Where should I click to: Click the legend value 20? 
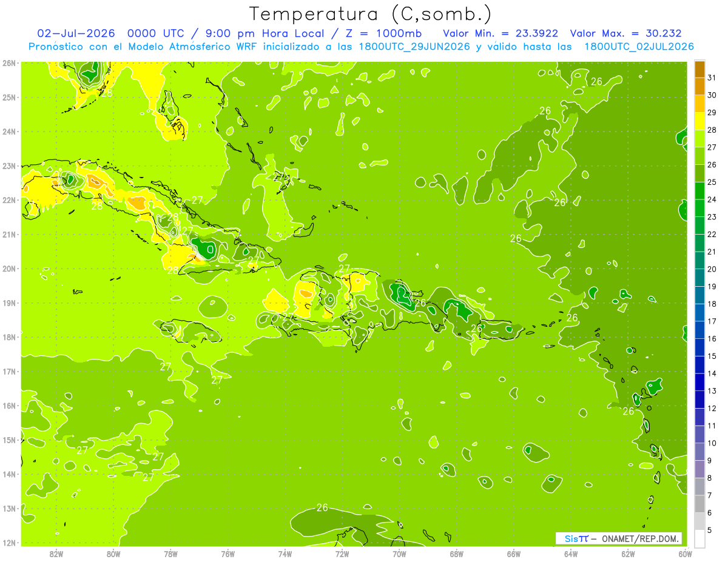[x=712, y=269]
